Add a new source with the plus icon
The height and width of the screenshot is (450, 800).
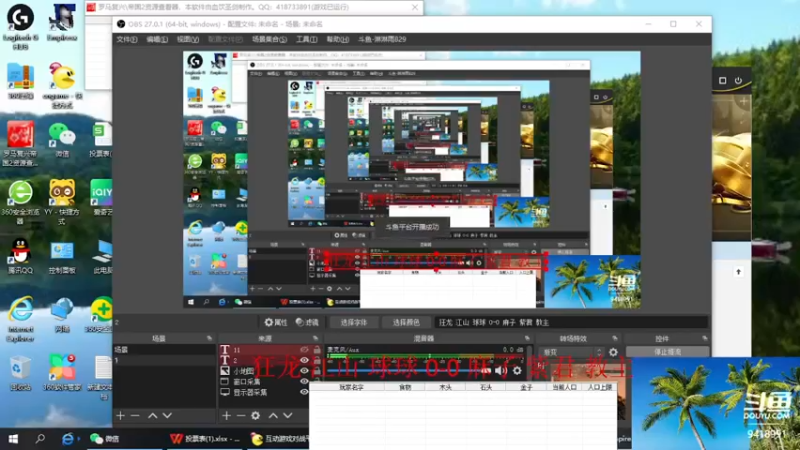pos(227,416)
